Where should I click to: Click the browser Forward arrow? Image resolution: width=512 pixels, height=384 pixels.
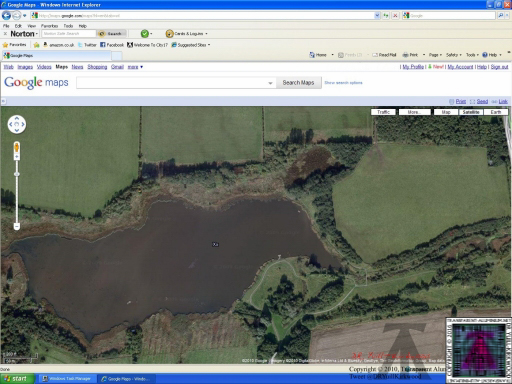(16, 15)
